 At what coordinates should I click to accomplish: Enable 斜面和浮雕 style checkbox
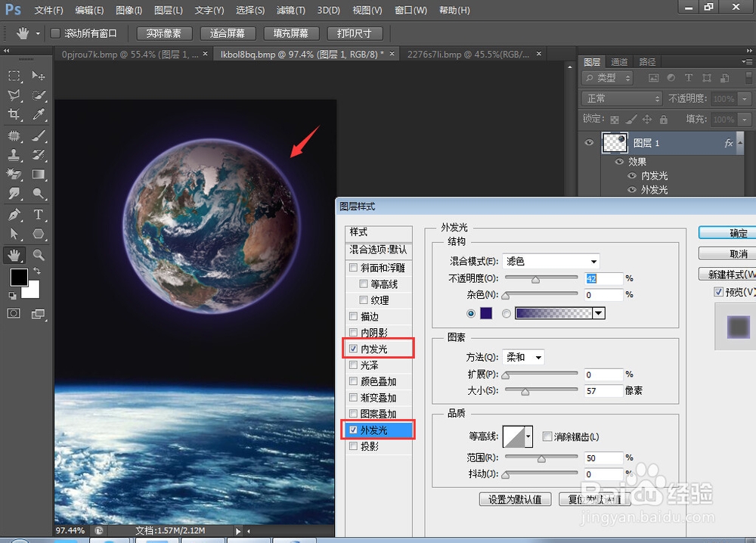(353, 267)
